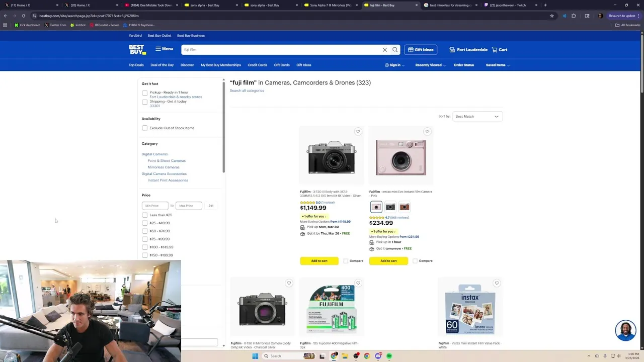Open the Twitter Com bookmark
Screen dimensions: 644x362
(55, 25)
